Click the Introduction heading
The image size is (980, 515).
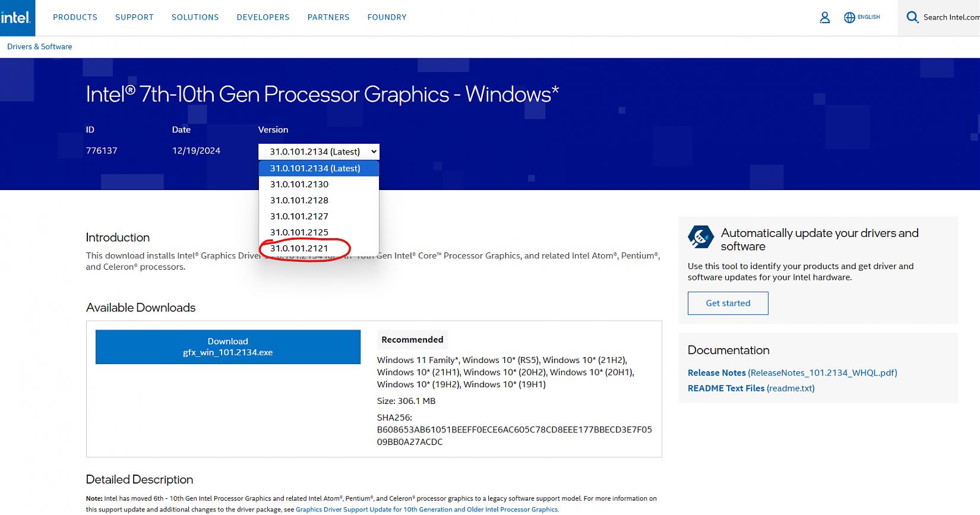(x=118, y=238)
